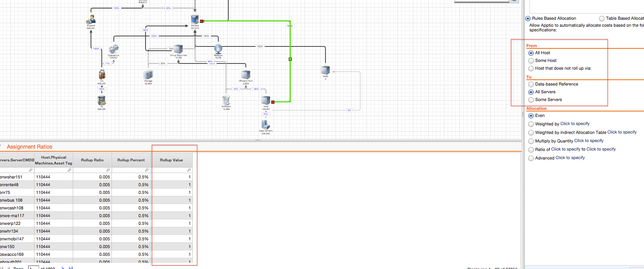The width and height of the screenshot is (644, 269).
Task: Select the GL node icon
Action: (x=102, y=101)
